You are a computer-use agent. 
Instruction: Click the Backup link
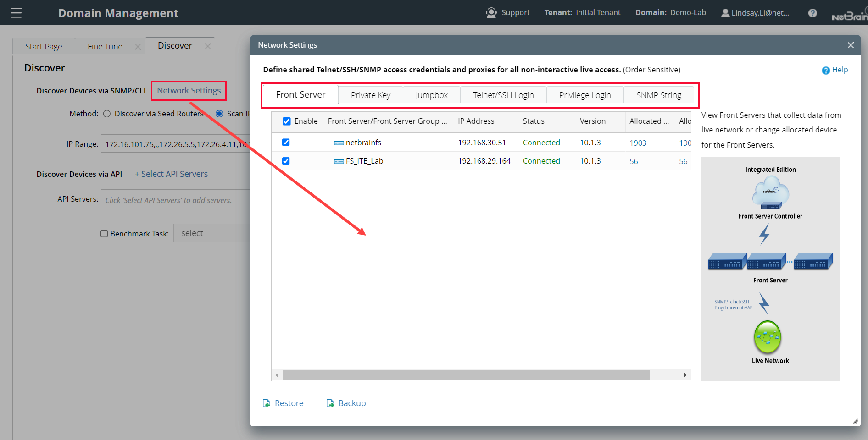pos(352,403)
